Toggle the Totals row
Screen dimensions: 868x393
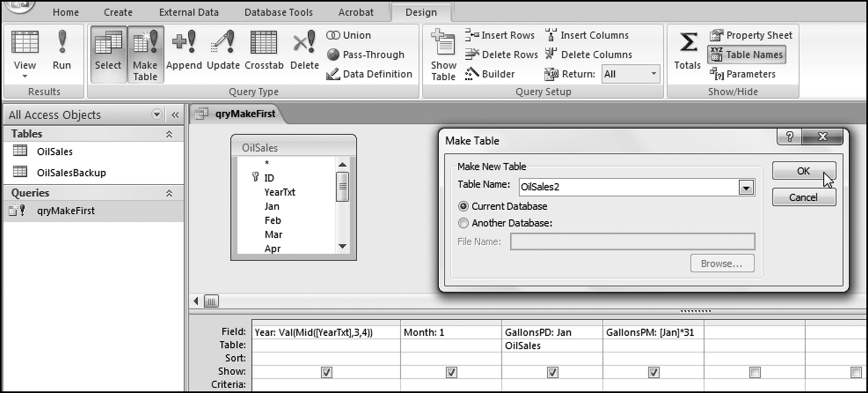click(688, 50)
